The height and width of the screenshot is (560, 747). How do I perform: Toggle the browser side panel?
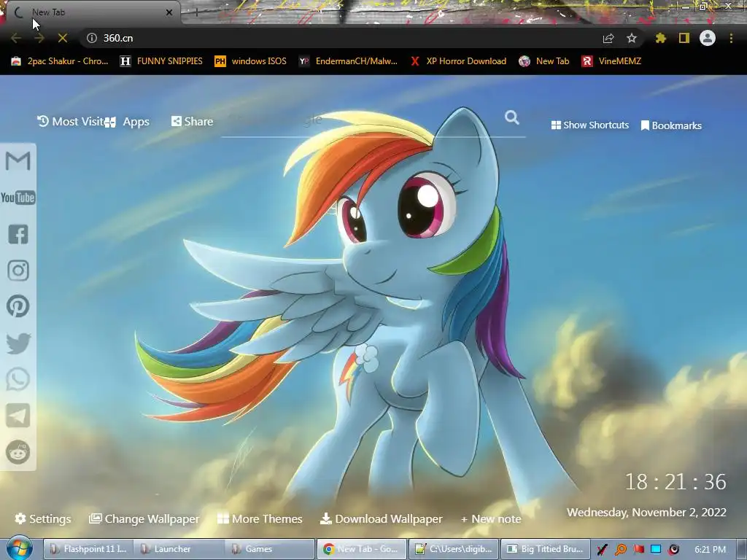[684, 38]
